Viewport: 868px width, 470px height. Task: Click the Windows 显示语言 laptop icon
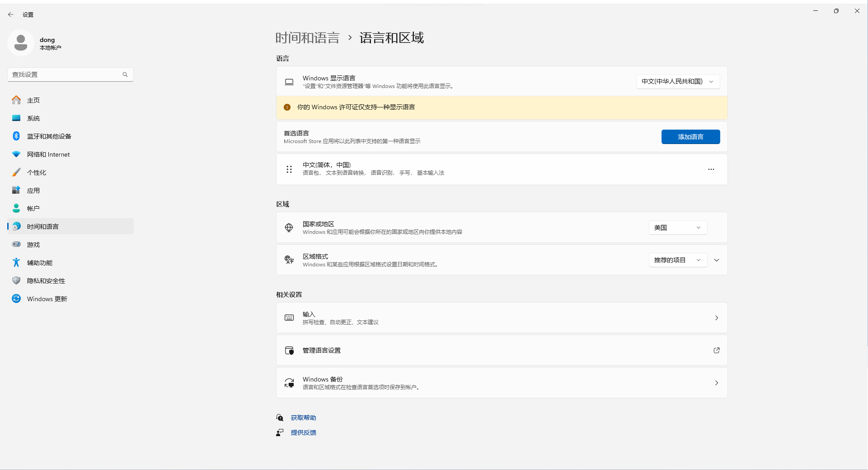click(x=289, y=82)
